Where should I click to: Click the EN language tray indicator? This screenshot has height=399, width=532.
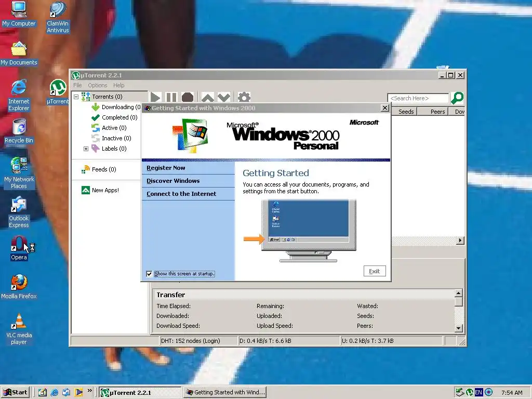click(478, 393)
